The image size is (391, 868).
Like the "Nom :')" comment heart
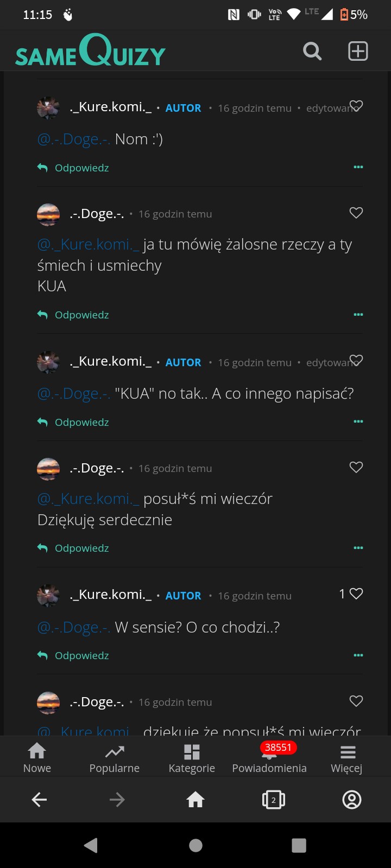356,106
